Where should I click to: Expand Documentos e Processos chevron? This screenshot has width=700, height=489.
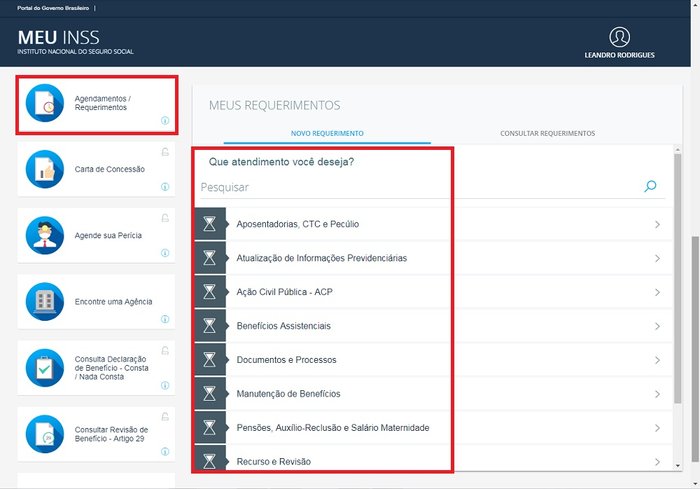click(x=658, y=360)
